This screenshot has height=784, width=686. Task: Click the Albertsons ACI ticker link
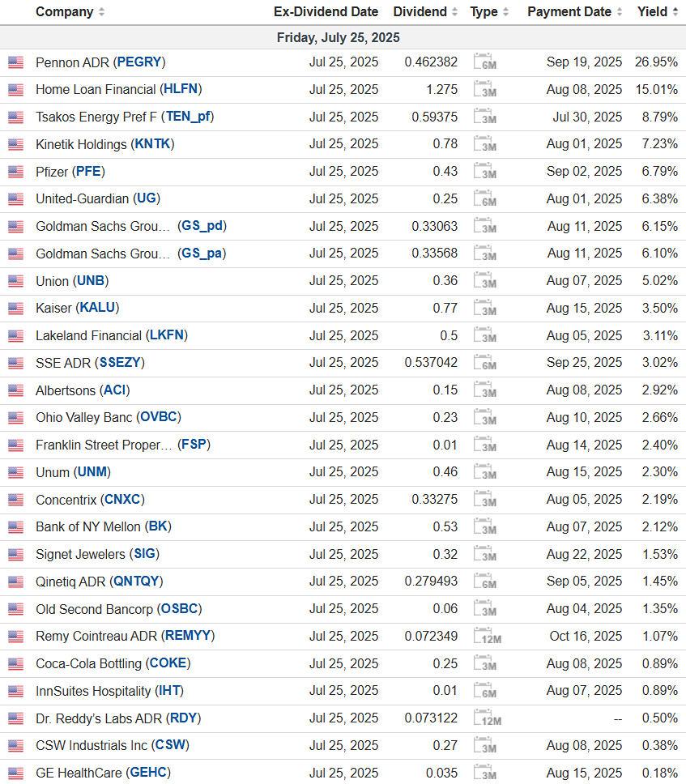116,390
